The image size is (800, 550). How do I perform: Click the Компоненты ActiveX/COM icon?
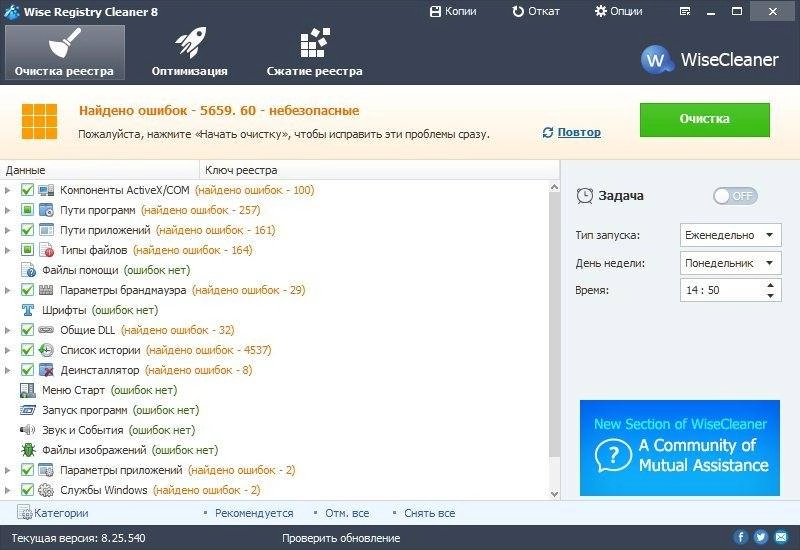(46, 190)
